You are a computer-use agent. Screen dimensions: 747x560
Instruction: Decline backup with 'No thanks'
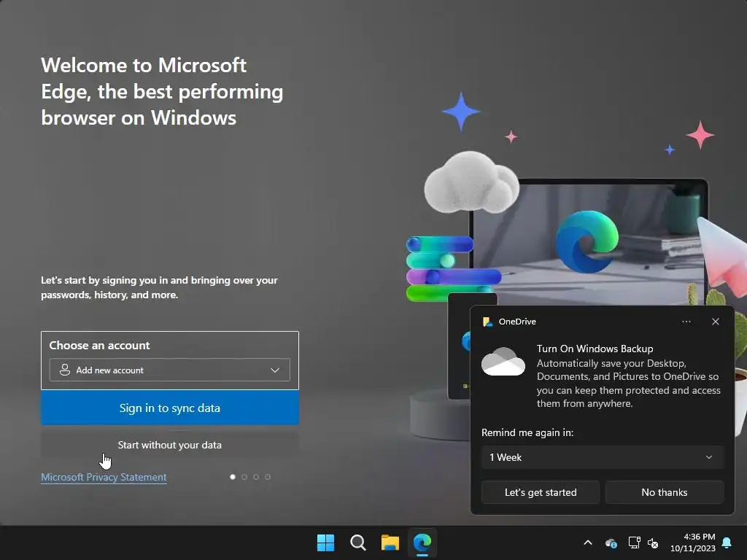point(664,492)
